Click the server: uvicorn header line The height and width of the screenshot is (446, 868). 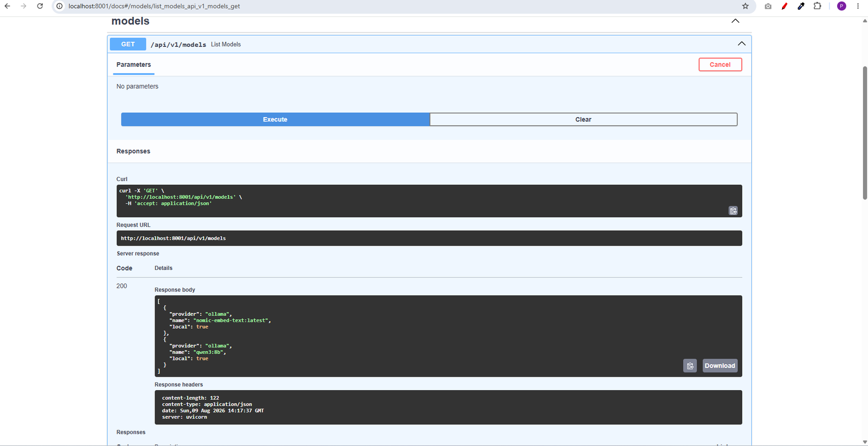(184, 417)
